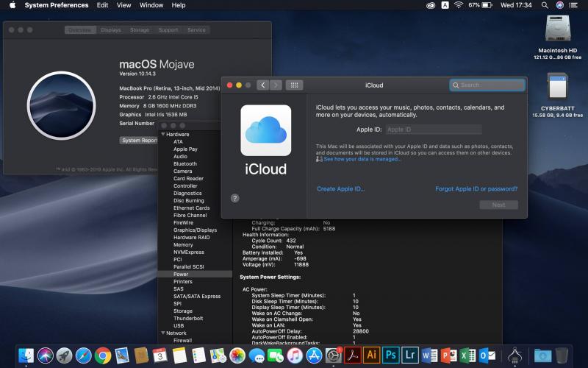Image resolution: width=588 pixels, height=368 pixels.
Task: Select Power in System Information sidebar
Action: click(x=195, y=274)
